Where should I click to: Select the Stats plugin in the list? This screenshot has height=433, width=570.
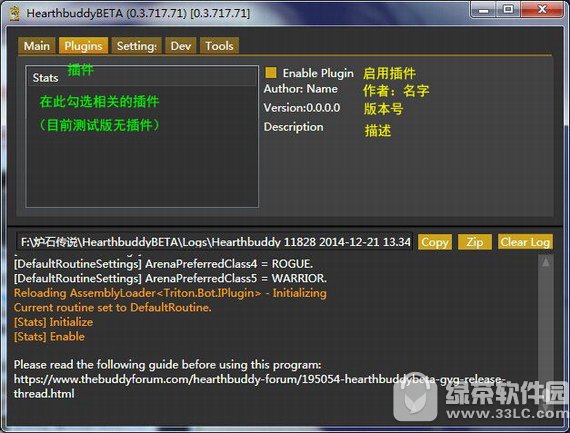(x=142, y=77)
